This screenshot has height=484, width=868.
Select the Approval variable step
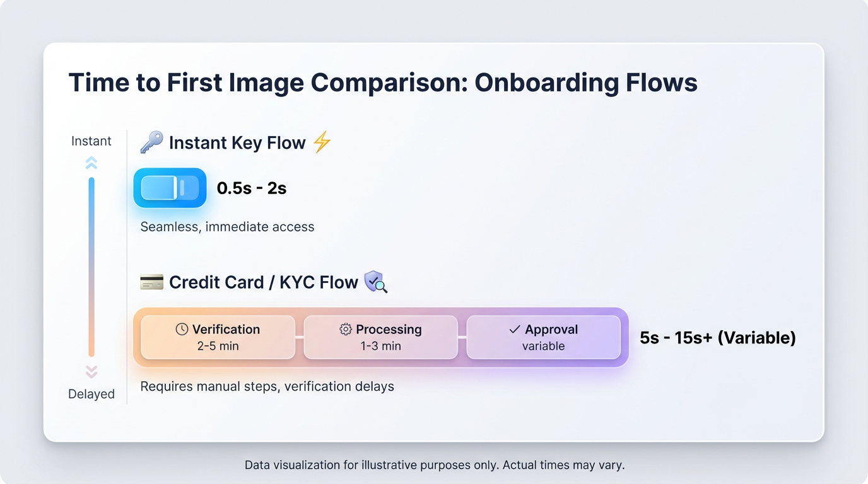543,337
